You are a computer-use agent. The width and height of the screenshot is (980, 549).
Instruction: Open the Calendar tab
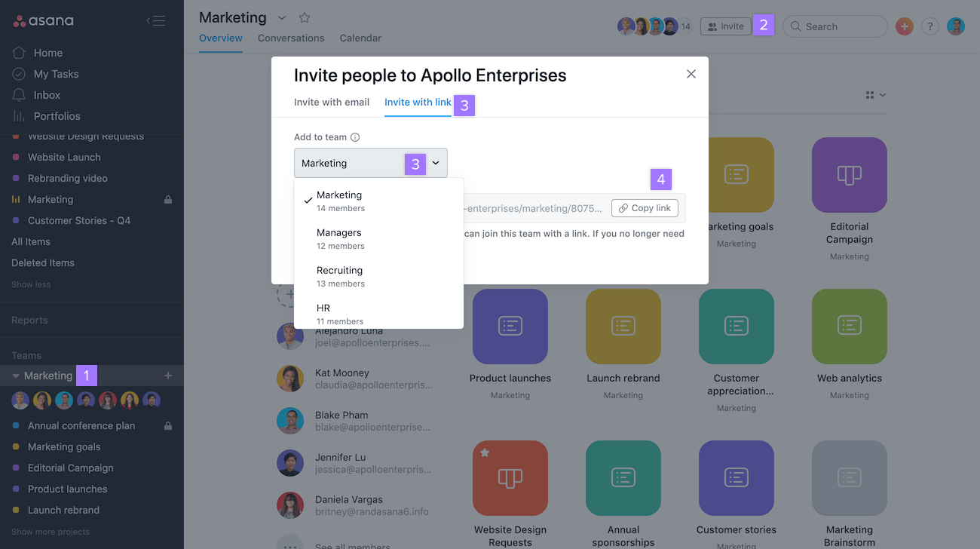360,38
